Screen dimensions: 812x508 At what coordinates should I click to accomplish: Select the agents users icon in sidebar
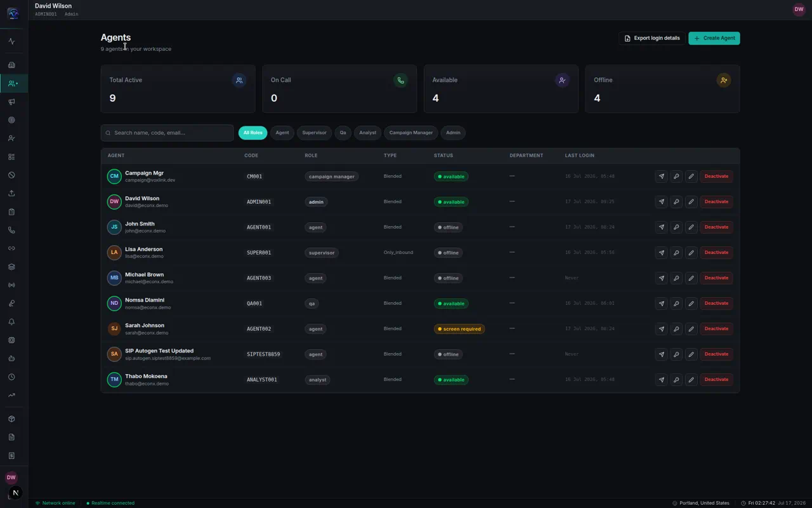coord(13,83)
